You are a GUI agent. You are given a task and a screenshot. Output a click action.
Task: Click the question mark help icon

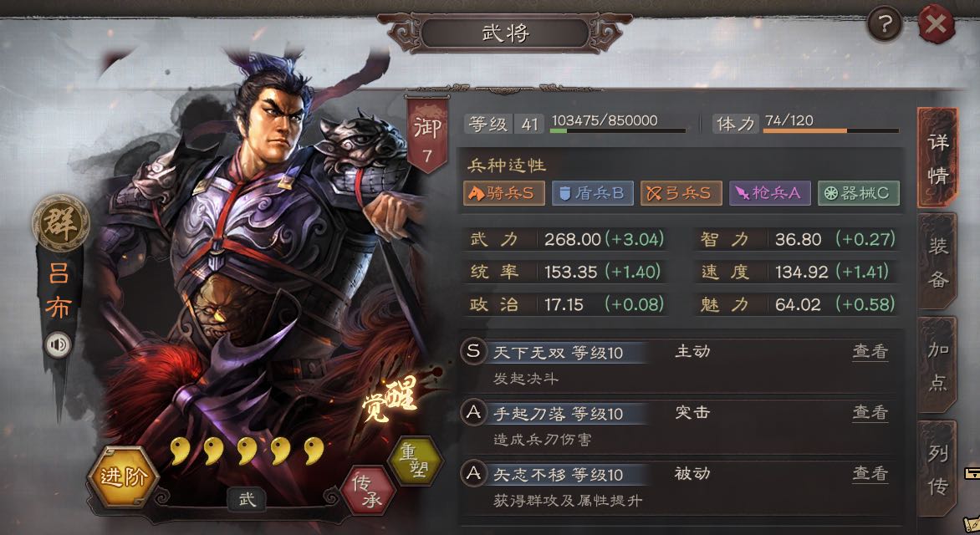[885, 24]
